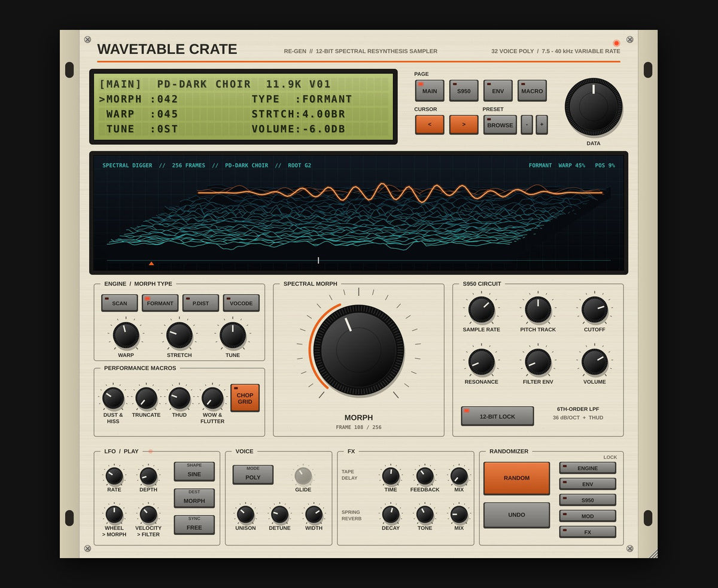
Task: Click the UNISON knob
Action: point(245,514)
